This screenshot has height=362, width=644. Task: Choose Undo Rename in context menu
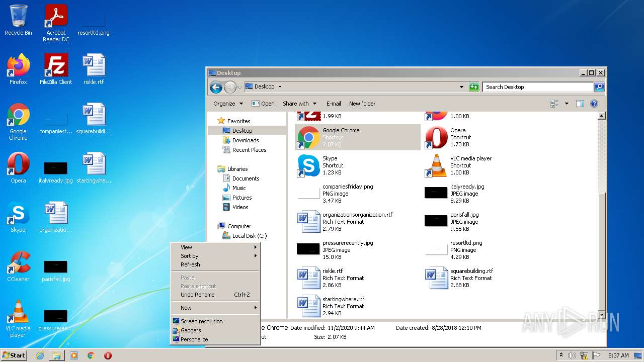click(215, 295)
